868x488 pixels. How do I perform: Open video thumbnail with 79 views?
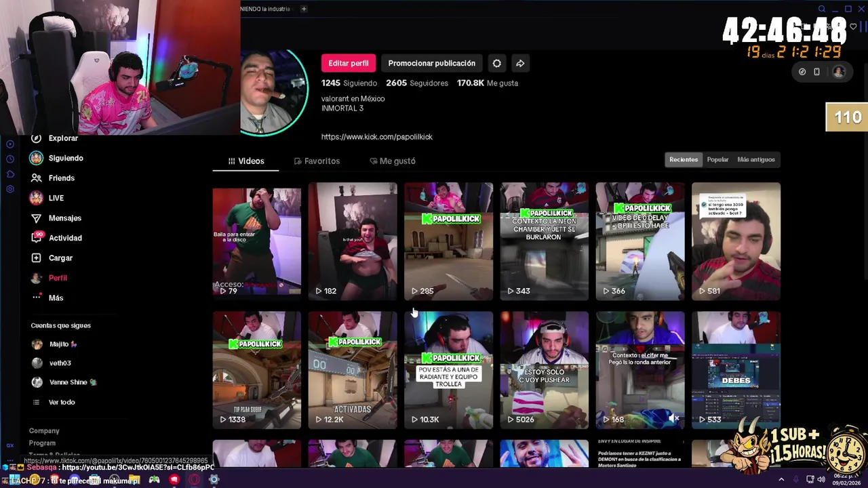pyautogui.click(x=257, y=241)
